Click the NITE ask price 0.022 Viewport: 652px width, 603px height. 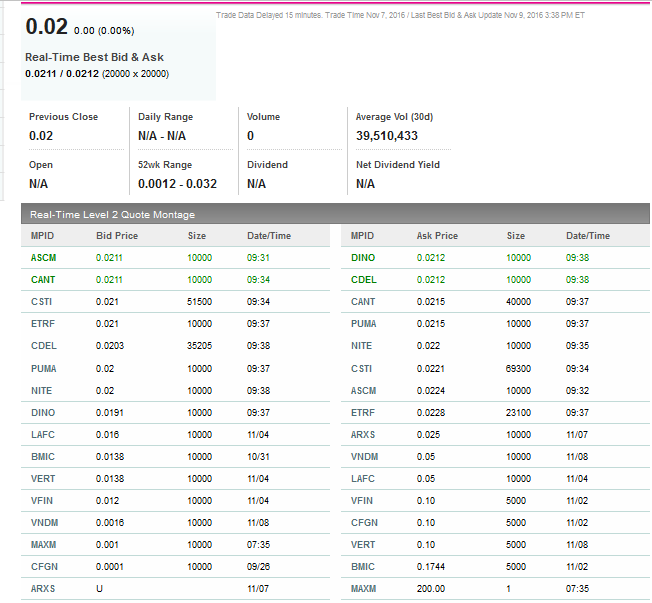[428, 346]
